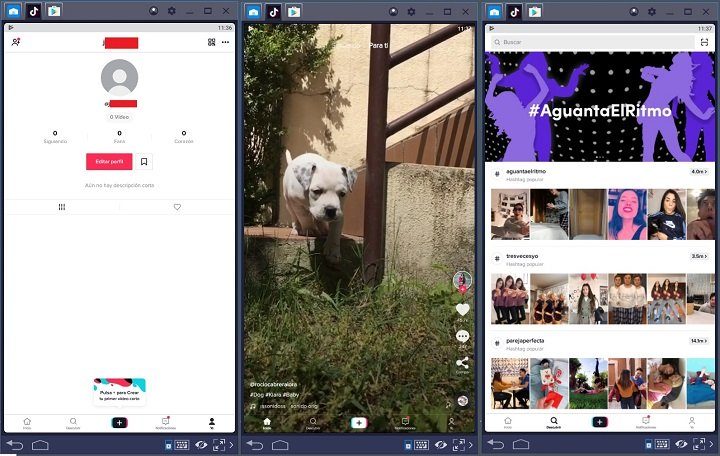Tap the plus create button in video window
720x456 pixels.
[x=359, y=422]
